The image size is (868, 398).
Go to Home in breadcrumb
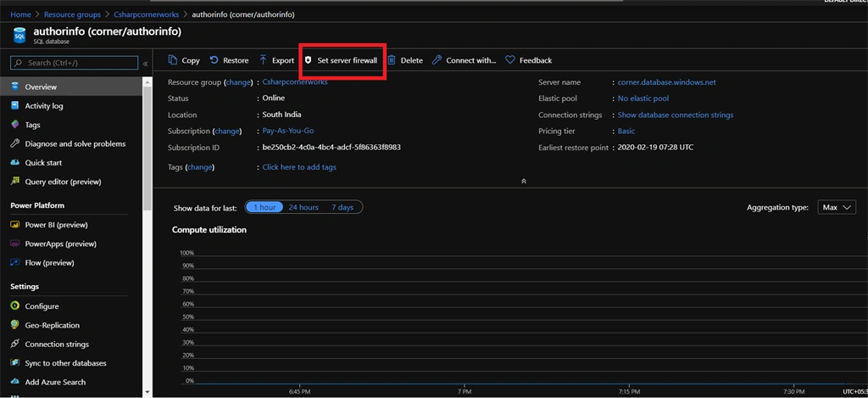point(20,14)
